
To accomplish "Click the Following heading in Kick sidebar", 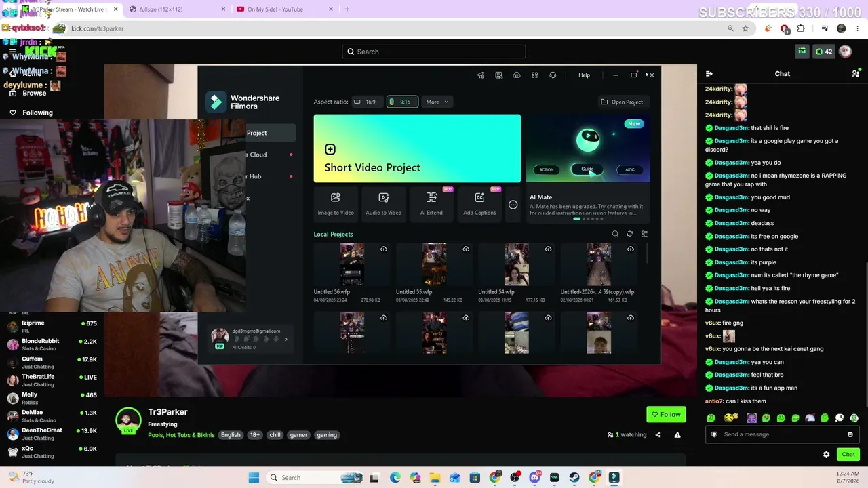I will click(x=37, y=113).
